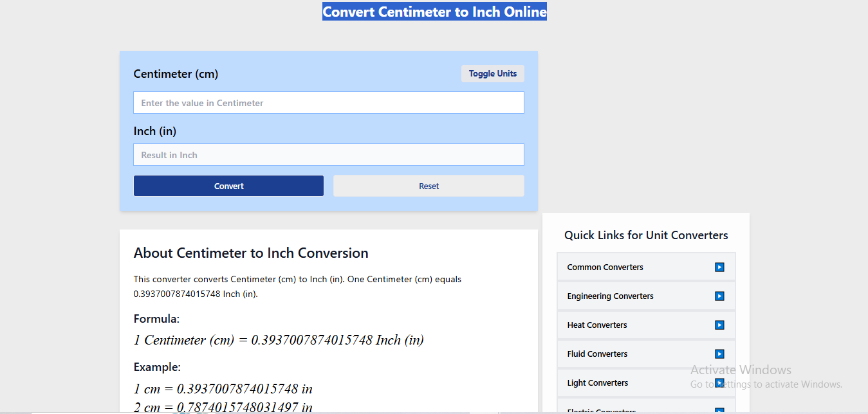Click the Engineering Converters arrow icon
This screenshot has width=868, height=414.
pos(719,296)
